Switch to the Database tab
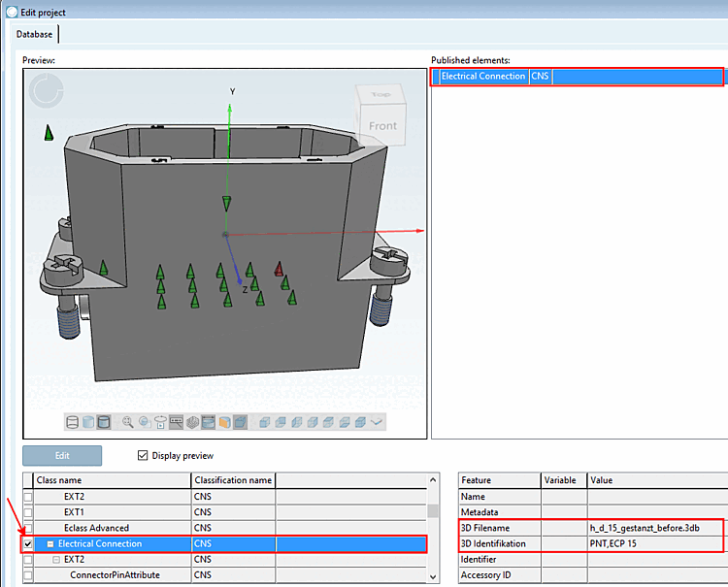 coord(35,34)
